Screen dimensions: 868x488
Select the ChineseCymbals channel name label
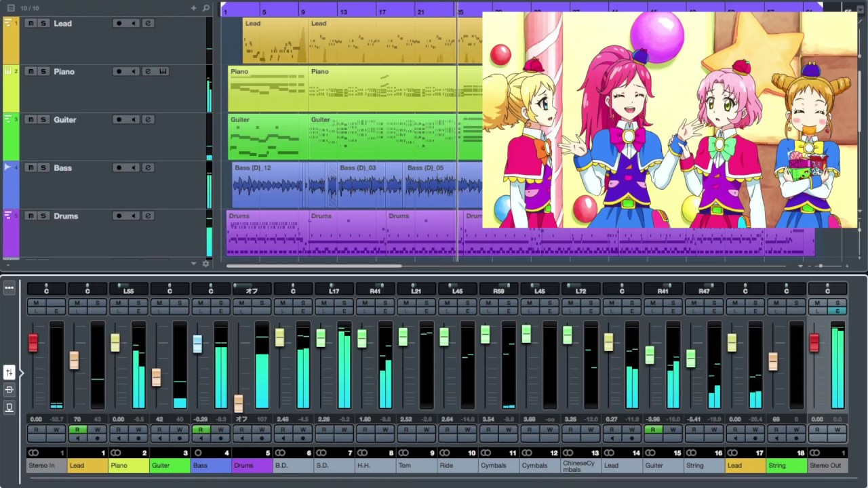tap(581, 466)
